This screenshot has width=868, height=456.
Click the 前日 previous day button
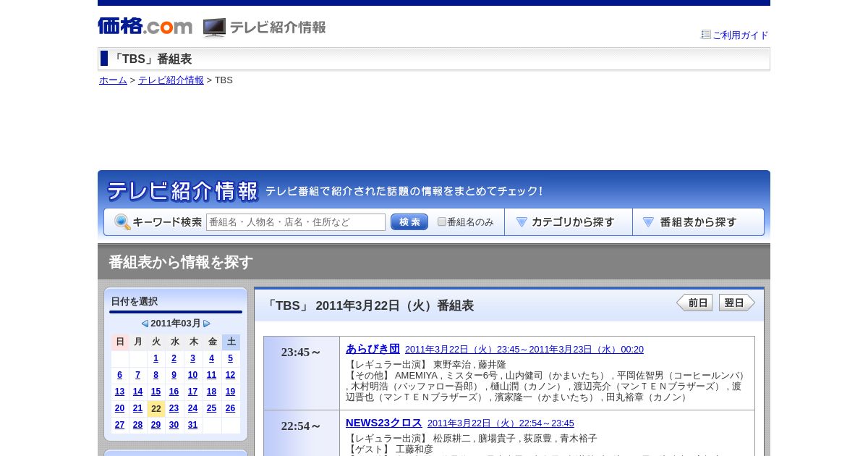point(694,303)
